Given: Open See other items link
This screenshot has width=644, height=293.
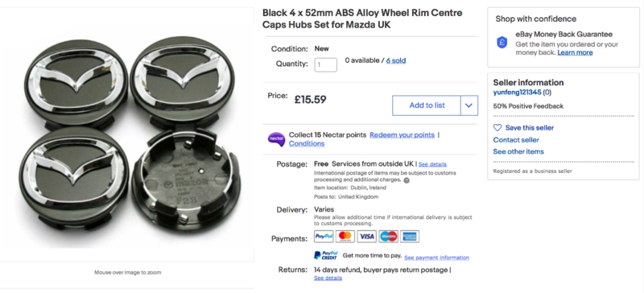Looking at the screenshot, I should pos(518,151).
